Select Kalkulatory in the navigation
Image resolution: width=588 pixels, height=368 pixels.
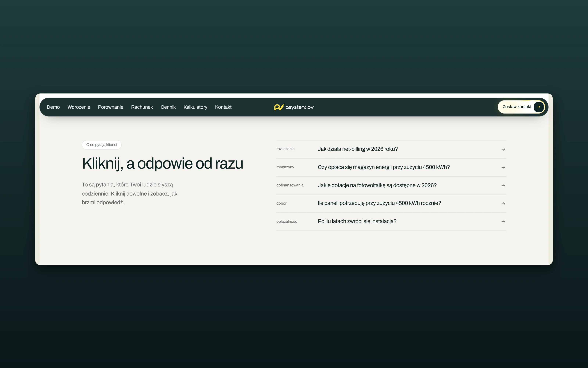[195, 107]
